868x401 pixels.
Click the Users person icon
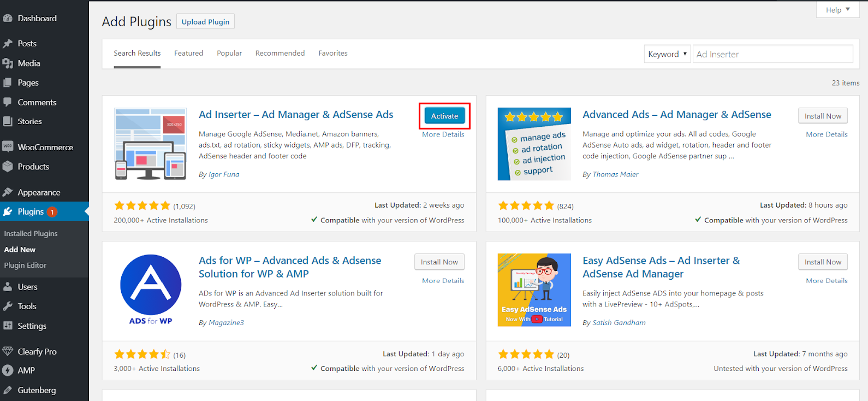[8, 287]
